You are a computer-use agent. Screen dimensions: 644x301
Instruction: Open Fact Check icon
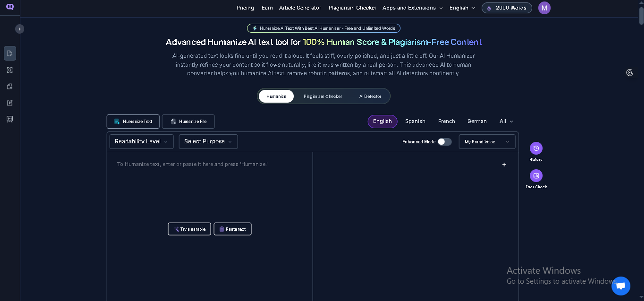(x=536, y=176)
